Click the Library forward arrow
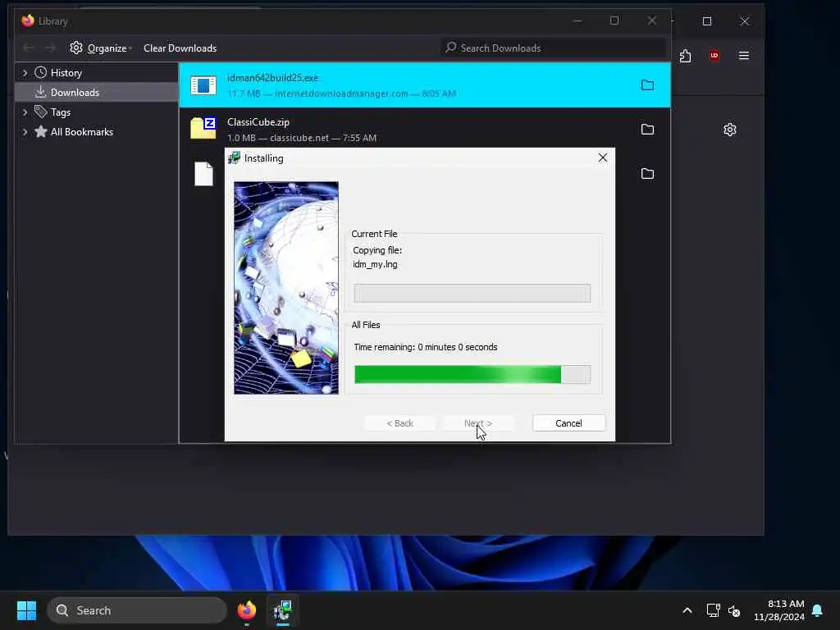This screenshot has width=840, height=630. click(50, 48)
